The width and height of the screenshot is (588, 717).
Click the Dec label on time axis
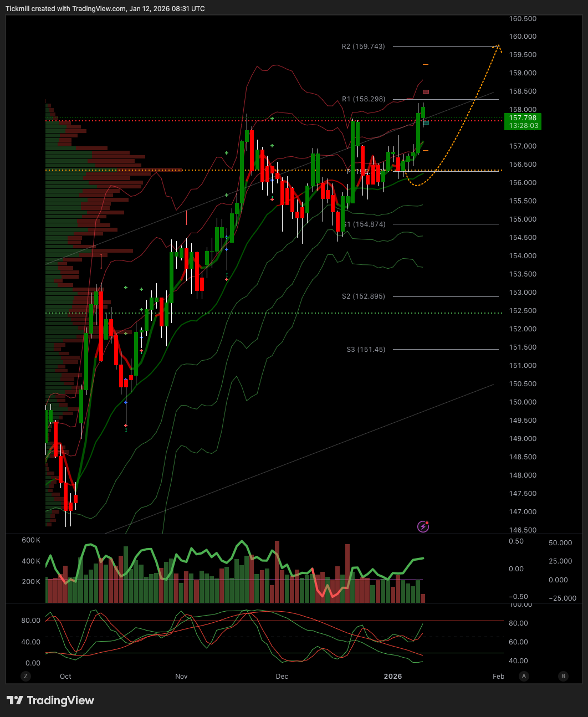(x=282, y=676)
